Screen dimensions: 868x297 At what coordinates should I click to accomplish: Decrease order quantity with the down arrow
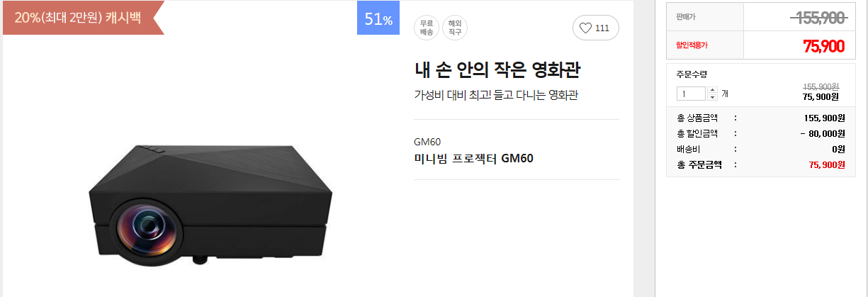tap(712, 97)
